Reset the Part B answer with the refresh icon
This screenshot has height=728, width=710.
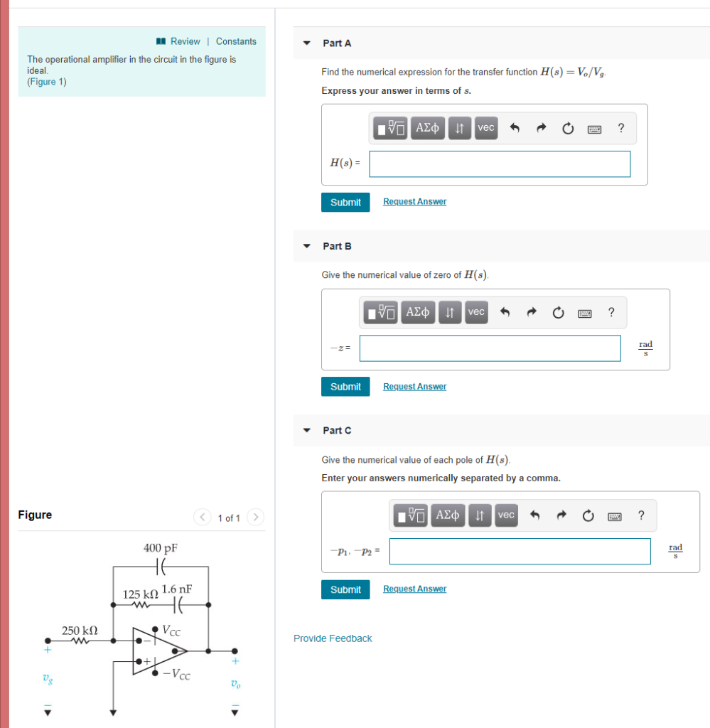(x=557, y=312)
